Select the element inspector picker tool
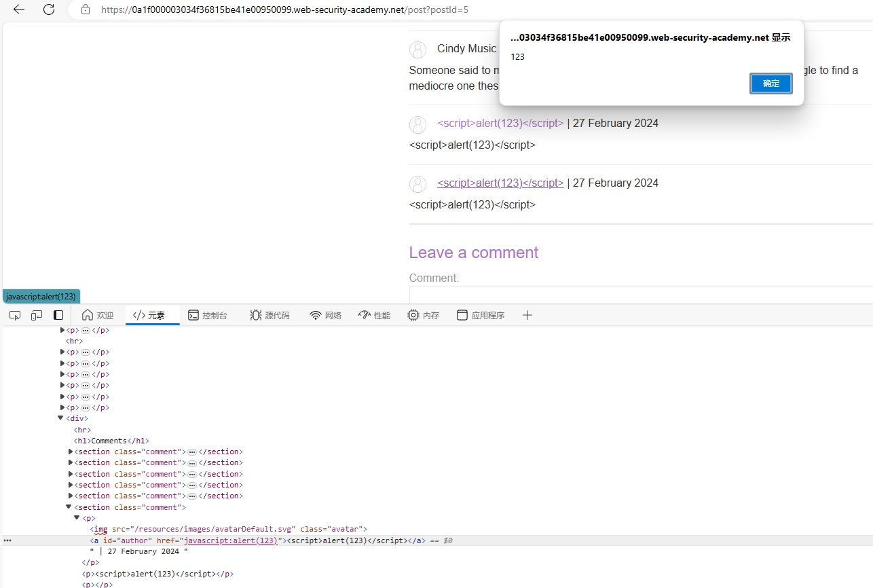The image size is (873, 588). coord(14,315)
